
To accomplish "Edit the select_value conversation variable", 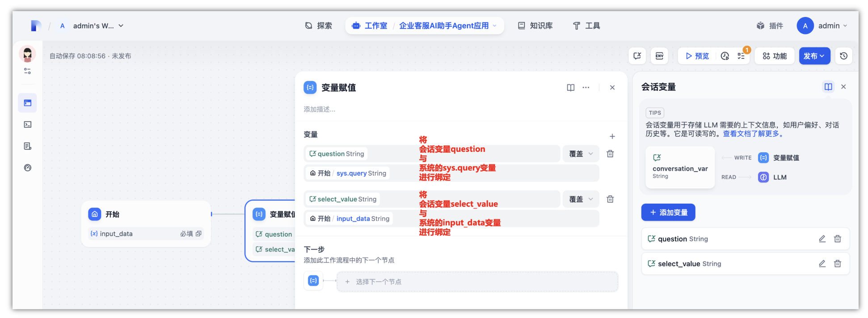I will 822,264.
